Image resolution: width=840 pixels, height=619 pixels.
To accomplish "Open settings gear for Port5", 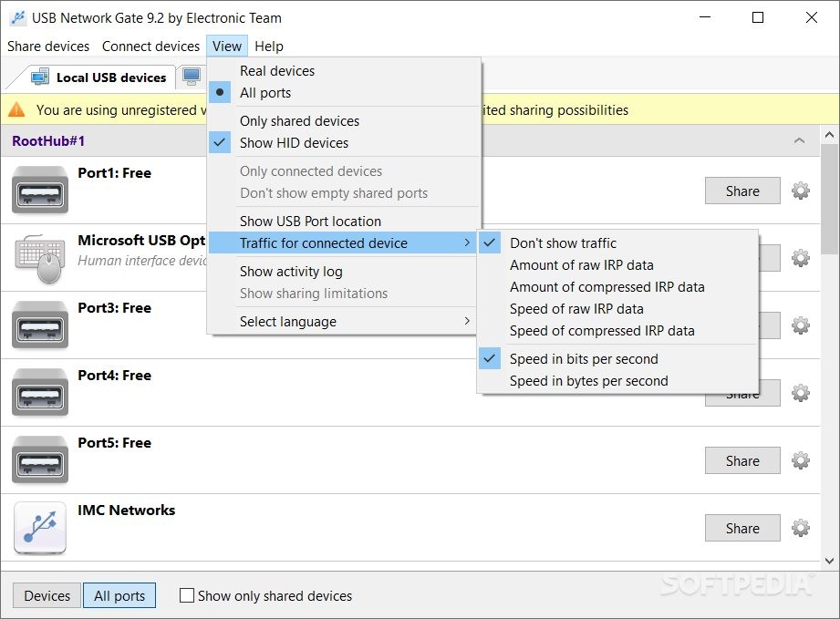I will coord(801,460).
